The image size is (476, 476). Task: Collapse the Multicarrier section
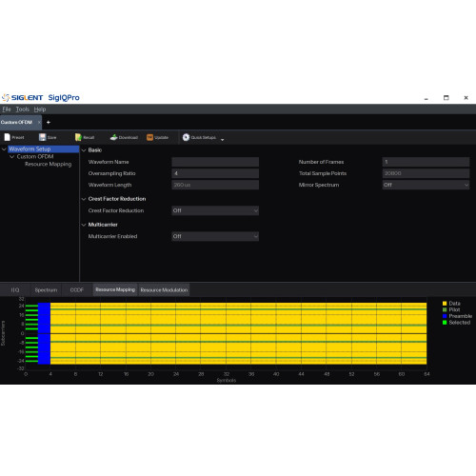84,225
